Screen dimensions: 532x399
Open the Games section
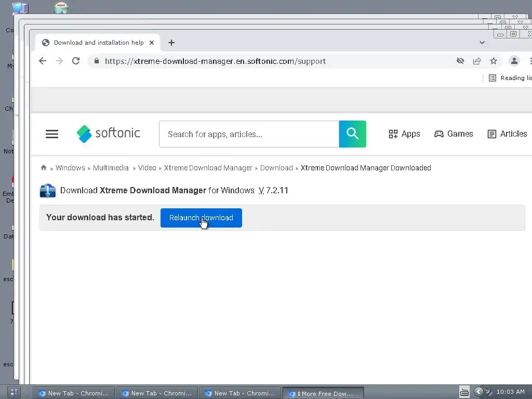pyautogui.click(x=454, y=134)
